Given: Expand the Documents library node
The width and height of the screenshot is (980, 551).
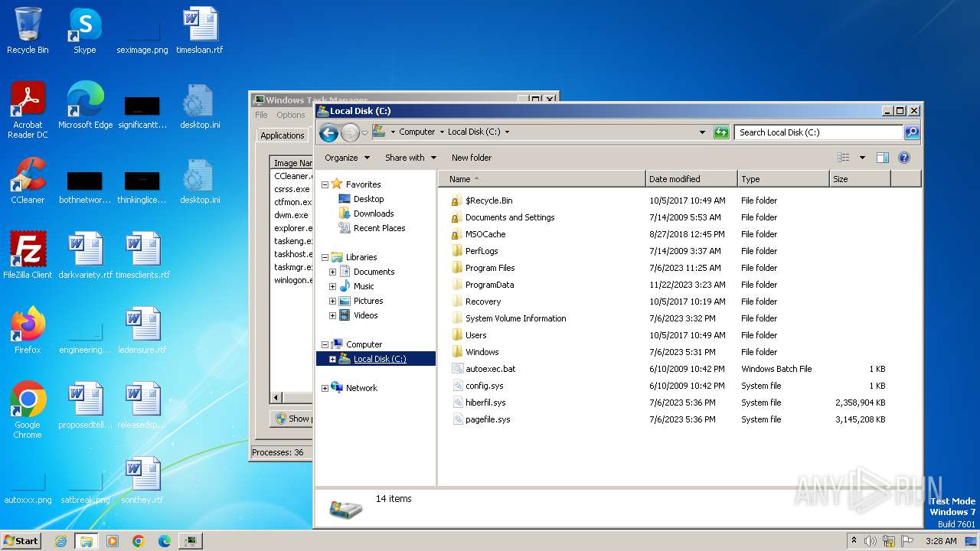Looking at the screenshot, I should 332,272.
